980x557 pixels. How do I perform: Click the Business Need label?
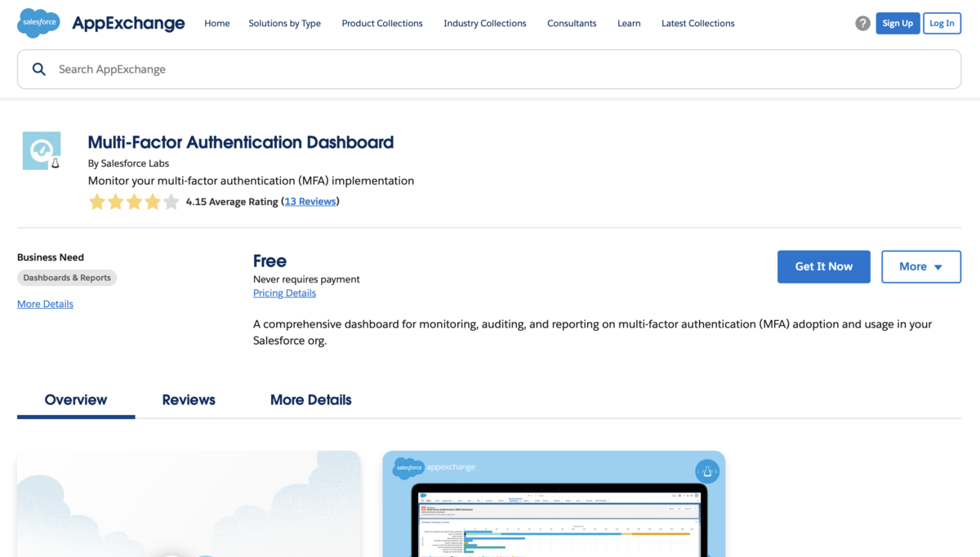point(51,257)
